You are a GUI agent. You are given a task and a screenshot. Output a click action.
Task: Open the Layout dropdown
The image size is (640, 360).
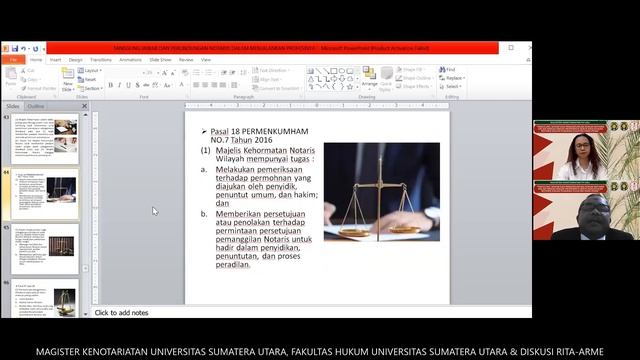pyautogui.click(x=90, y=71)
